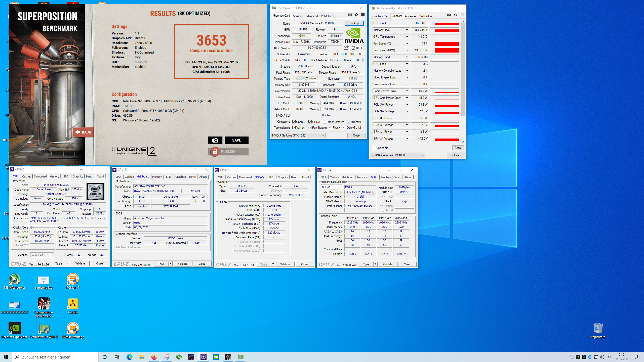Viewport: 644px width, 362px height.
Task: Open Bench tab in Mainboard CPU-Z window
Action: point(192,177)
